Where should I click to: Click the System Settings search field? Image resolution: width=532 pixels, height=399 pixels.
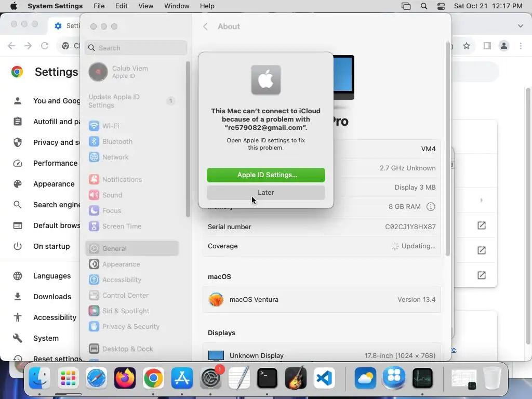pyautogui.click(x=136, y=48)
